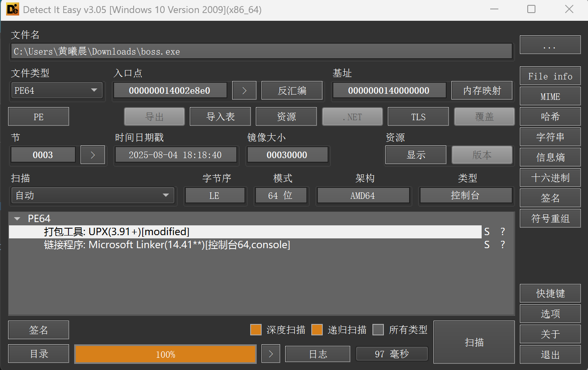Click arrow button next to entry point
This screenshot has height=370, width=588.
click(x=244, y=90)
